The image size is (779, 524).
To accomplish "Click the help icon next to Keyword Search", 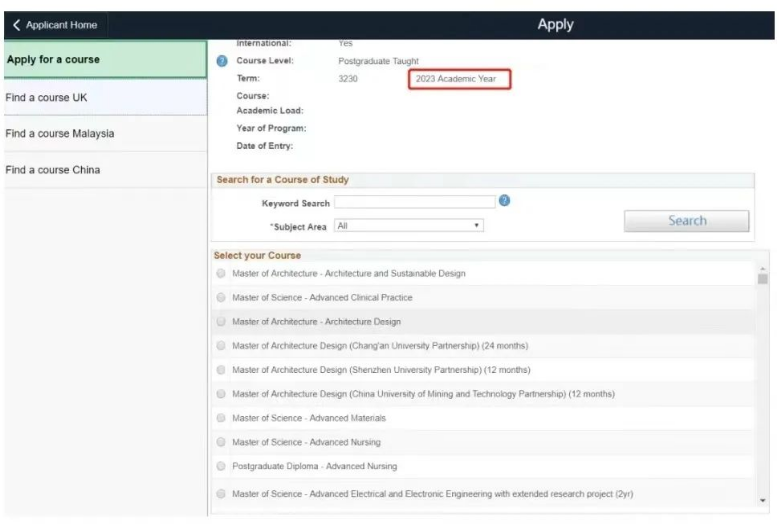I will pos(504,200).
